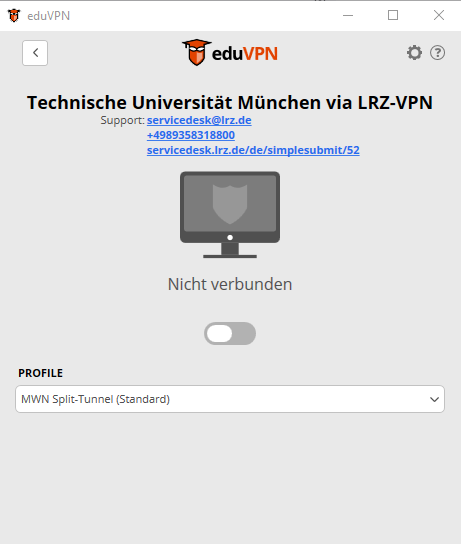Viewport: 461px width, 544px height.
Task: Open help with the question mark icon
Action: pyautogui.click(x=437, y=53)
